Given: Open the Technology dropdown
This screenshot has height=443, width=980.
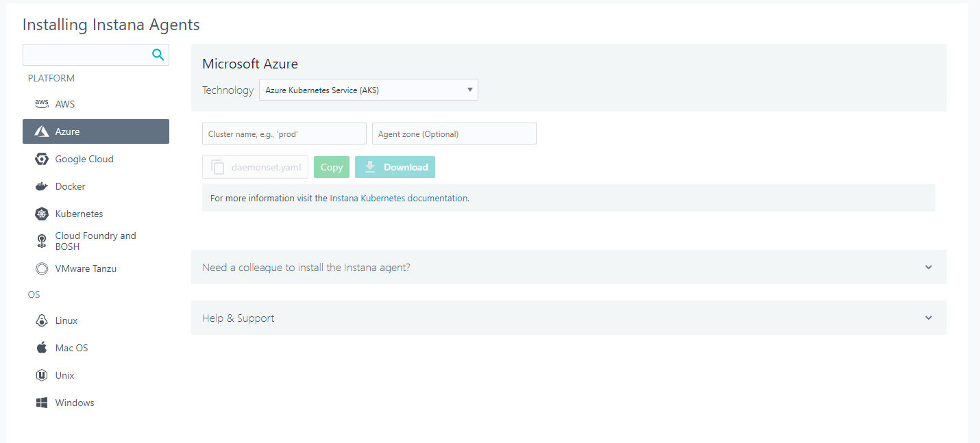Looking at the screenshot, I should [x=369, y=90].
